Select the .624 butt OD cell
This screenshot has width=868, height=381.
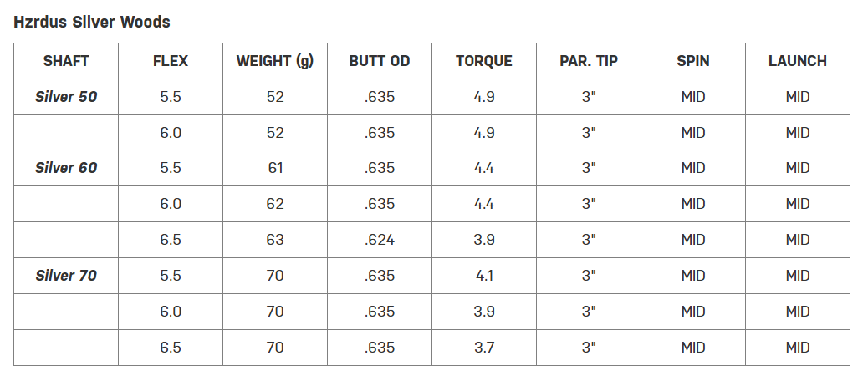pos(380,240)
